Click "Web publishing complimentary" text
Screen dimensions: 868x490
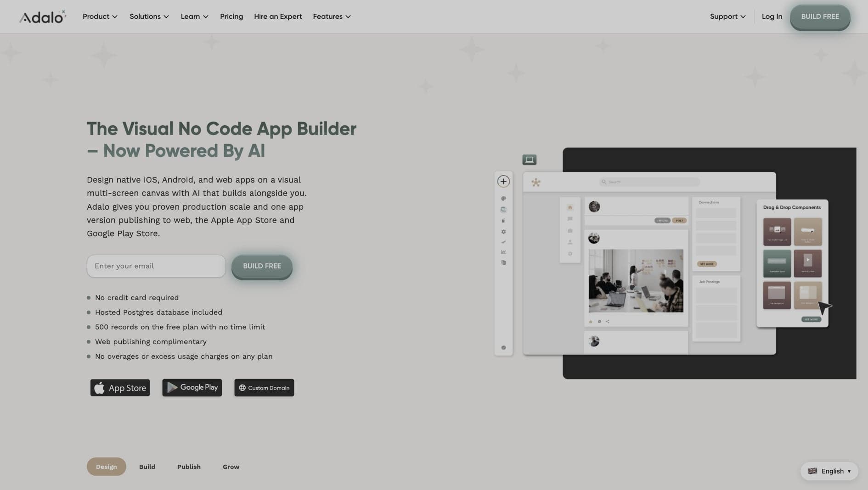pos(151,342)
